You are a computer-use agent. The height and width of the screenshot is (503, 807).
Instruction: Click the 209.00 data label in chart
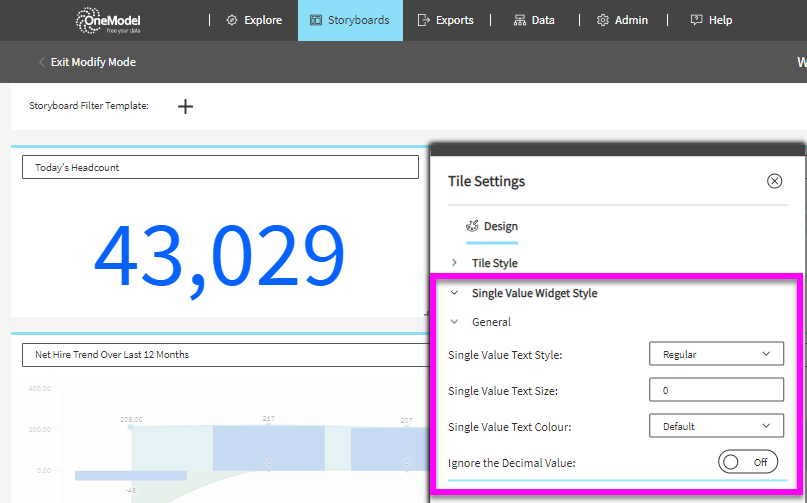pyautogui.click(x=131, y=420)
